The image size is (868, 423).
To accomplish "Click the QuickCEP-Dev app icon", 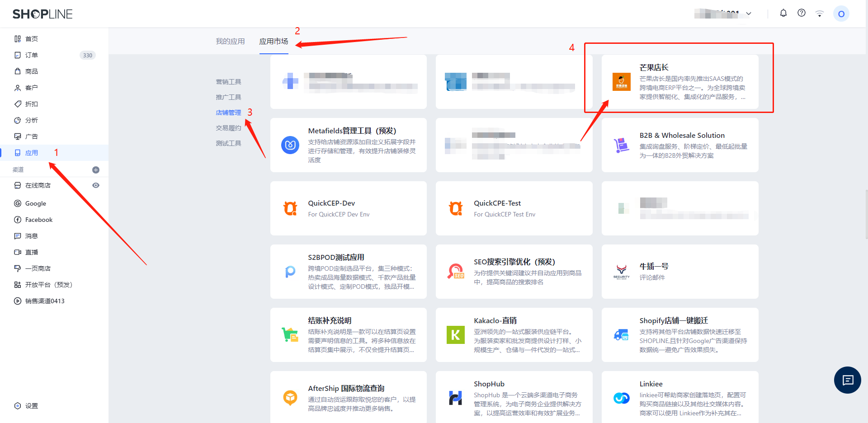I will [x=290, y=208].
